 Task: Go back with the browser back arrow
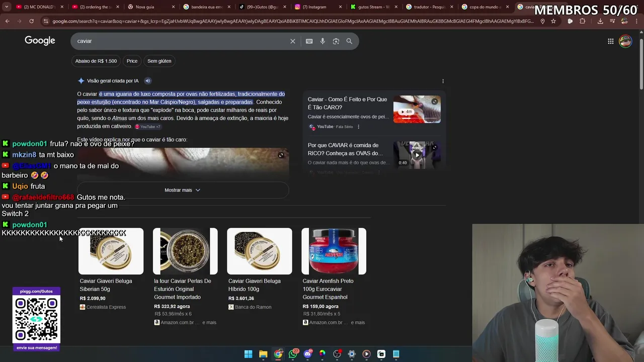7,21
